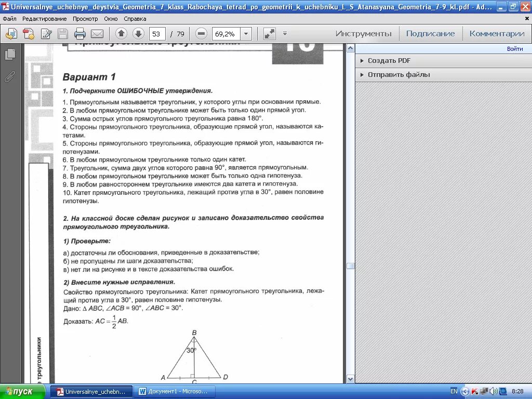Screen dimensions: 532x399
Task: Click the zoom percentage field 69,2%
Action: 227,34
